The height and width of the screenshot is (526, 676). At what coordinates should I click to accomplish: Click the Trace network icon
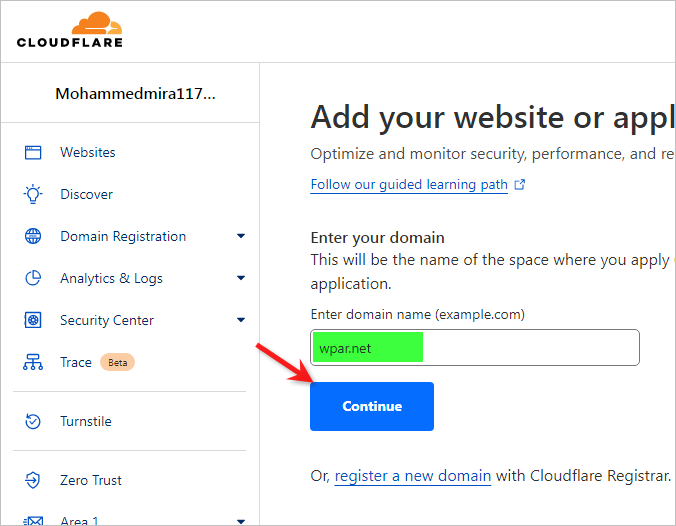click(x=33, y=363)
